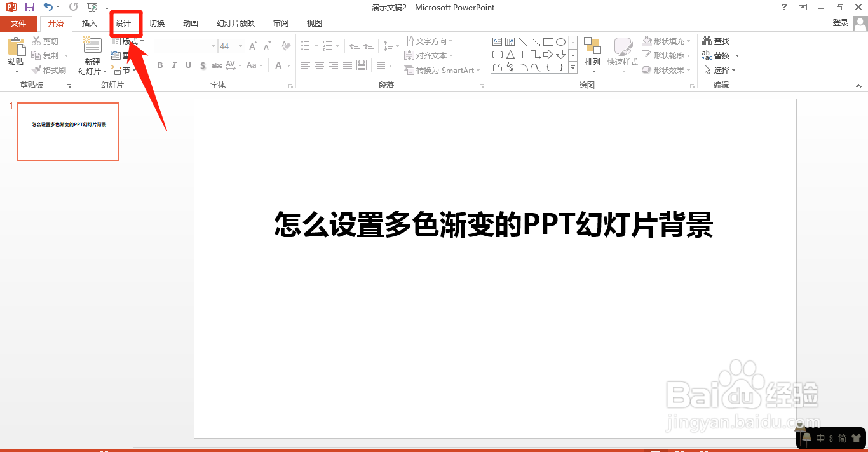The image size is (868, 452).
Task: Click the Numbering list button
Action: tap(327, 46)
